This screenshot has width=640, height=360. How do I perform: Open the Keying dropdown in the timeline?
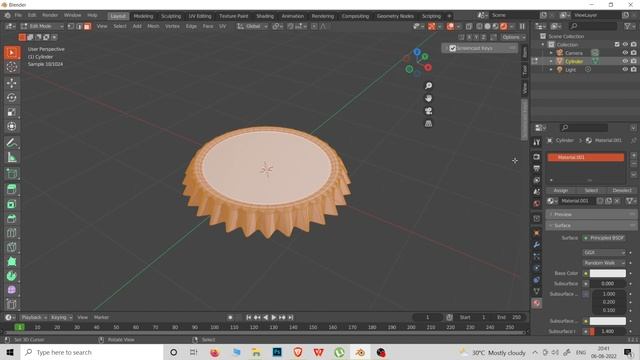61,317
